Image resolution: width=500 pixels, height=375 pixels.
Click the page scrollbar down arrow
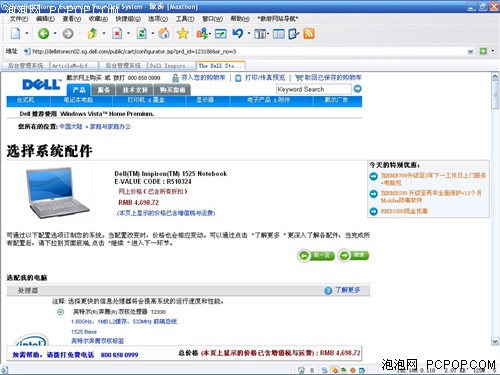tap(495, 341)
